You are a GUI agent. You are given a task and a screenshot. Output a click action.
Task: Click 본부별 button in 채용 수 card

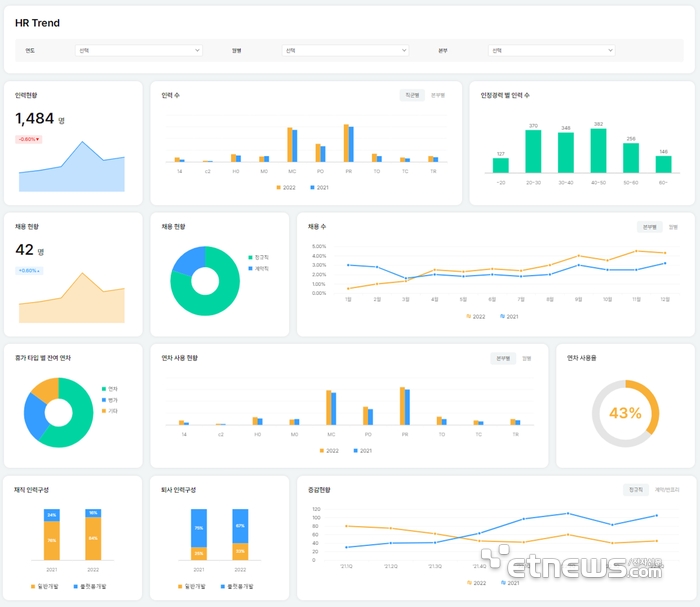(x=650, y=227)
